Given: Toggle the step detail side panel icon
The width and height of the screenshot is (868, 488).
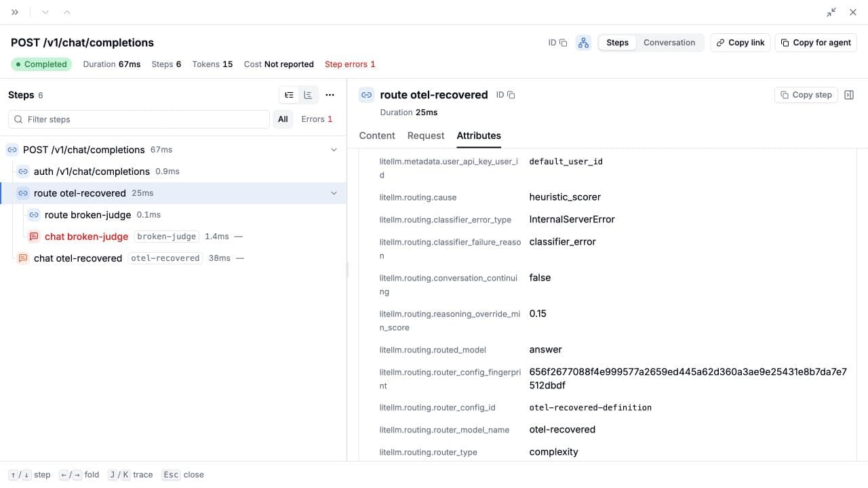Looking at the screenshot, I should (x=849, y=95).
